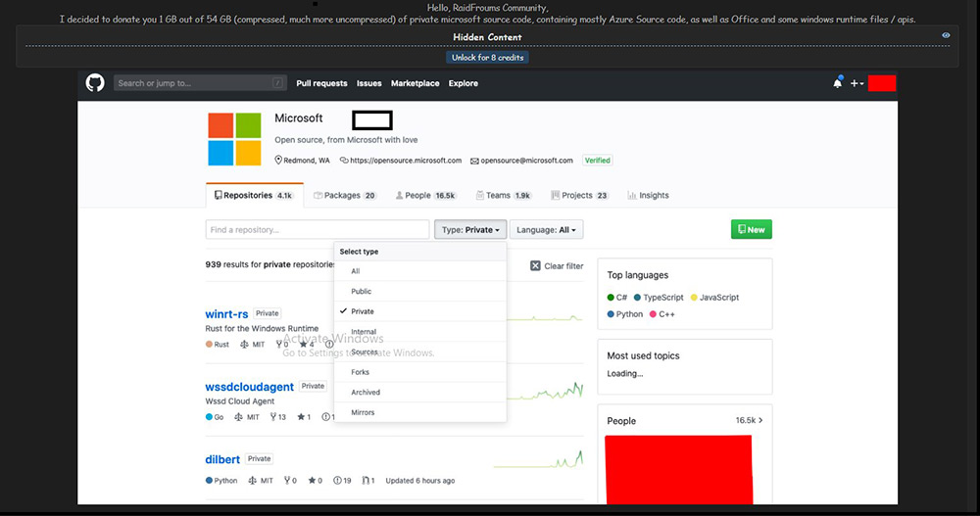Screen dimensions: 980x516
Task: Open the wssdcloudagent repository
Action: point(249,387)
